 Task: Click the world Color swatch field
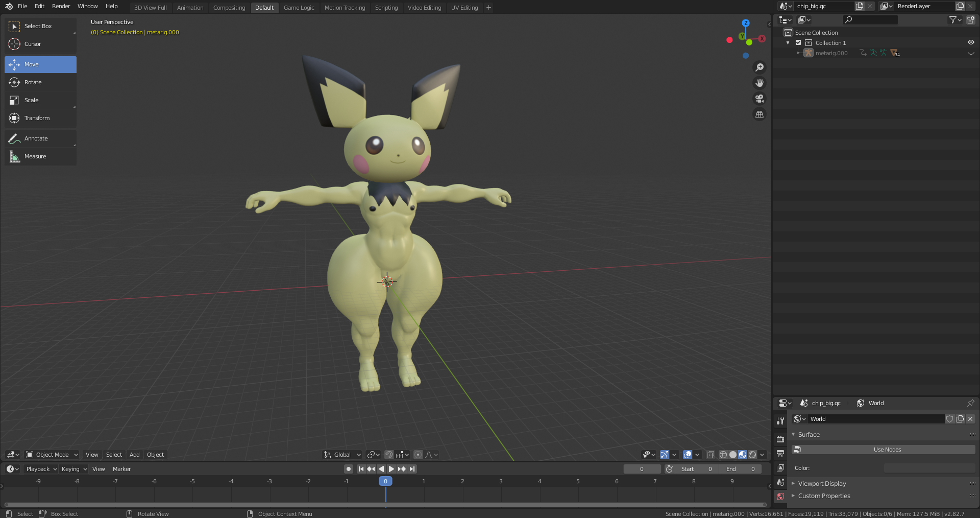pyautogui.click(x=929, y=468)
